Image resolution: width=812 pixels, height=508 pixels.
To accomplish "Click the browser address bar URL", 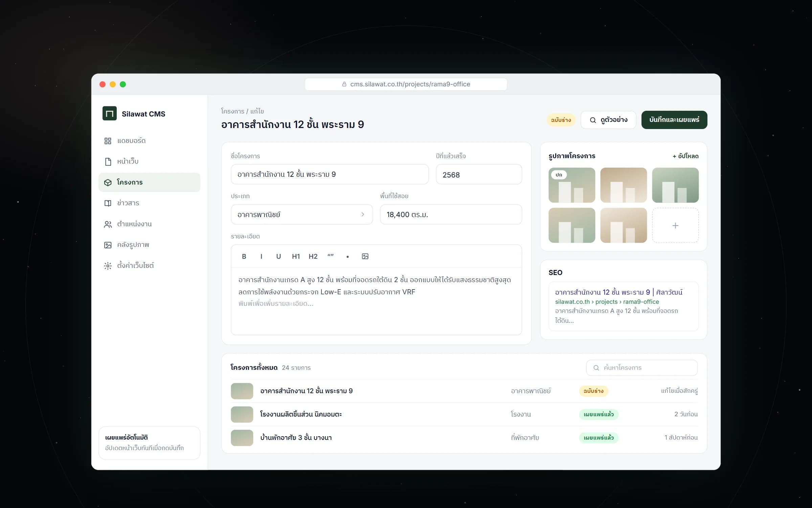I will point(406,84).
